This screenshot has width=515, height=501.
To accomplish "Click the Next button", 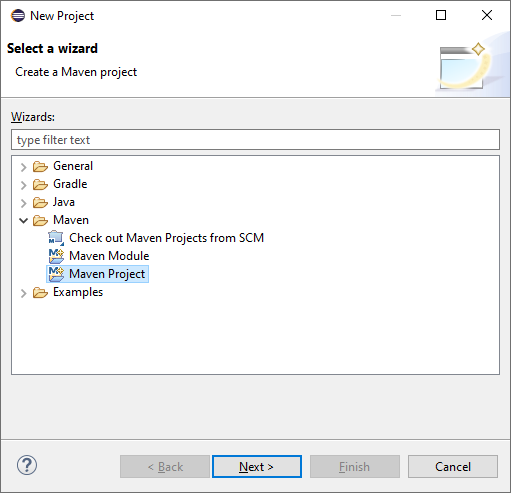I will point(257,466).
